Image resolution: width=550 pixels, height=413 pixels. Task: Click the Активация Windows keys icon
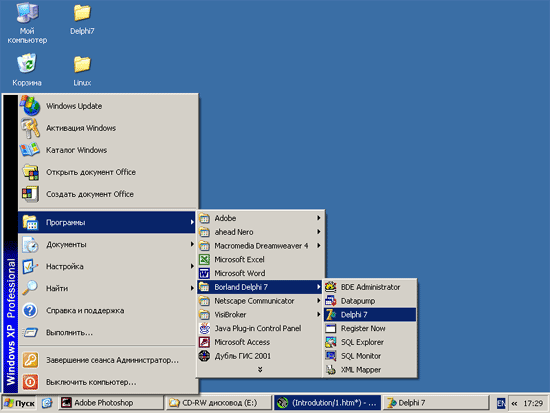(31, 128)
